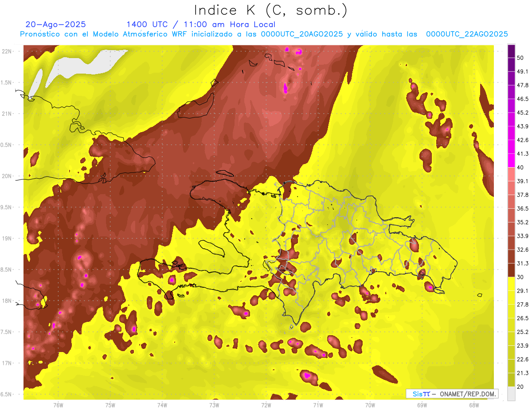The height and width of the screenshot is (411, 532).
Task: Click the colorbar value '45.2'
Action: pos(522,113)
